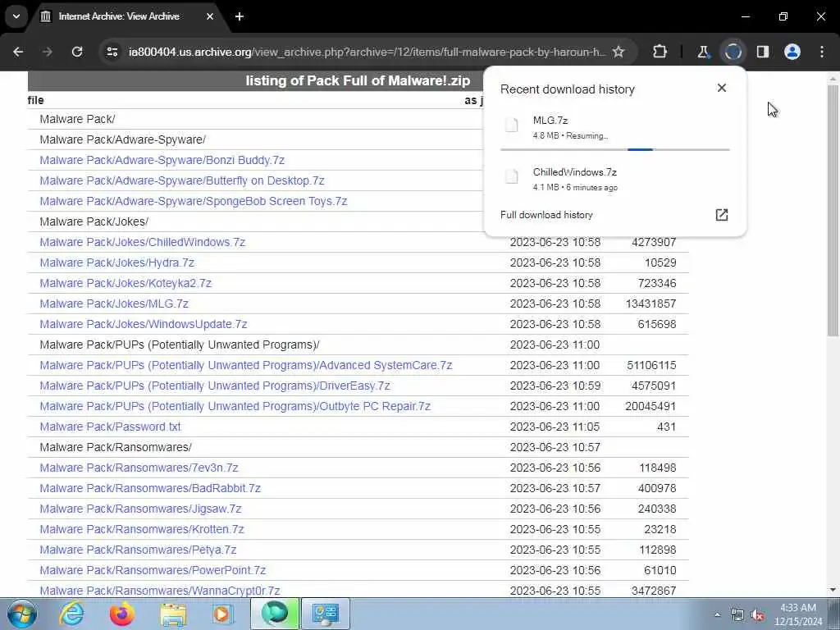Reload the current page

[x=77, y=52]
